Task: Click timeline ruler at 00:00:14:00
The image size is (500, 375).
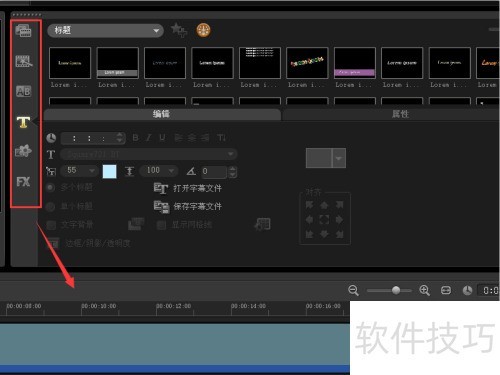Action: 248,306
